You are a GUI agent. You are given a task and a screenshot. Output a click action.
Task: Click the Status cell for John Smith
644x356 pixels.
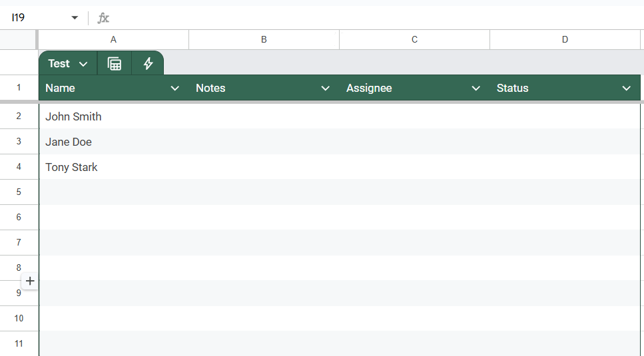tap(565, 116)
